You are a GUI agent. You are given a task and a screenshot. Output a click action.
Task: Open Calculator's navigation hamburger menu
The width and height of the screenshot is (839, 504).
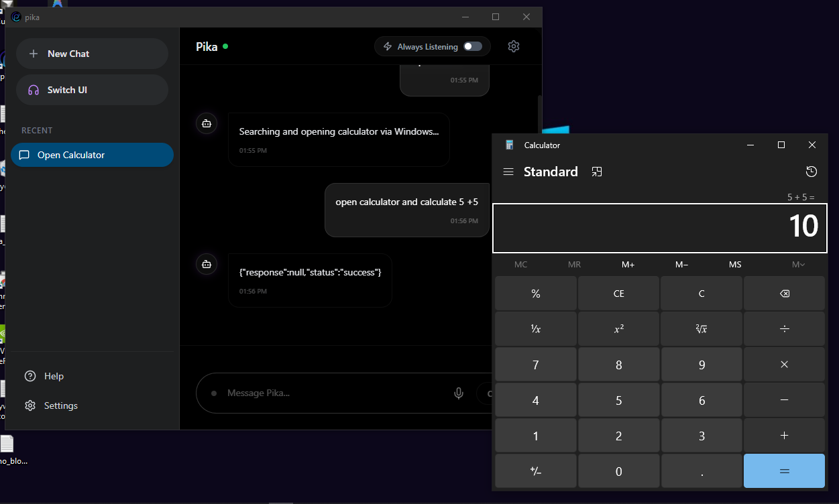point(508,172)
